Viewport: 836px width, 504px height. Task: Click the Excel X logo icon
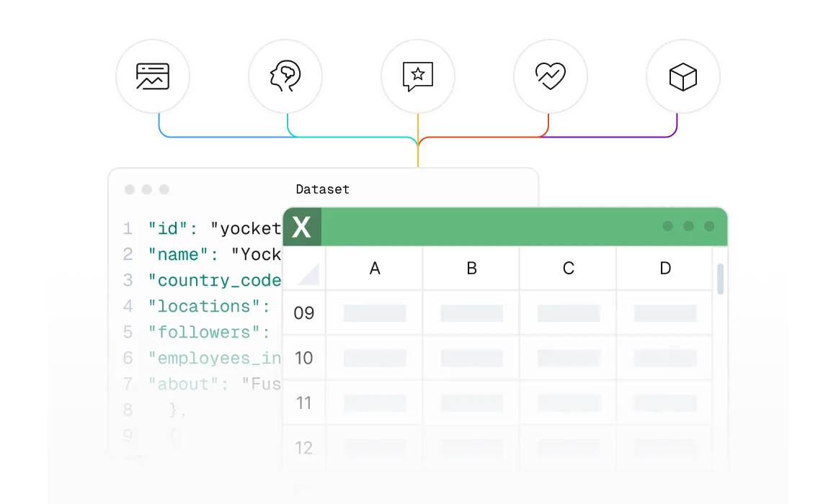[x=302, y=228]
